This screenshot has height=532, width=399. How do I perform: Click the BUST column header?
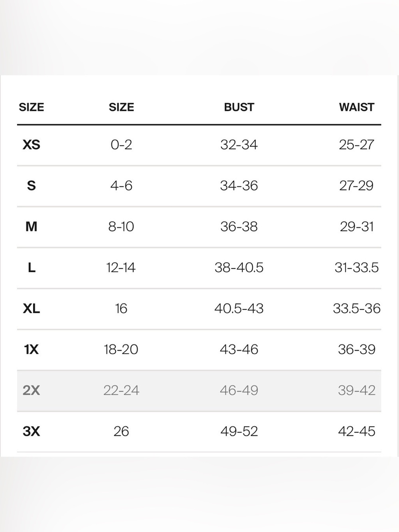tap(239, 107)
